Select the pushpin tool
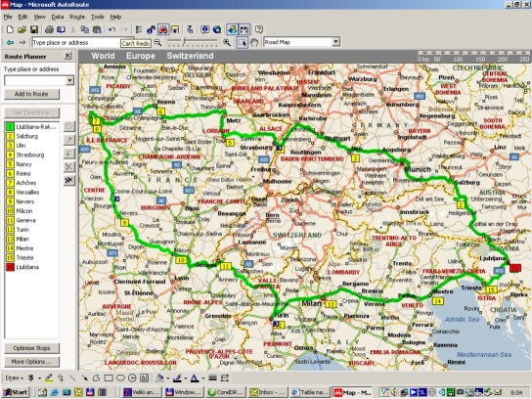Image resolution: width=532 pixels, height=399 pixels. (x=31, y=377)
